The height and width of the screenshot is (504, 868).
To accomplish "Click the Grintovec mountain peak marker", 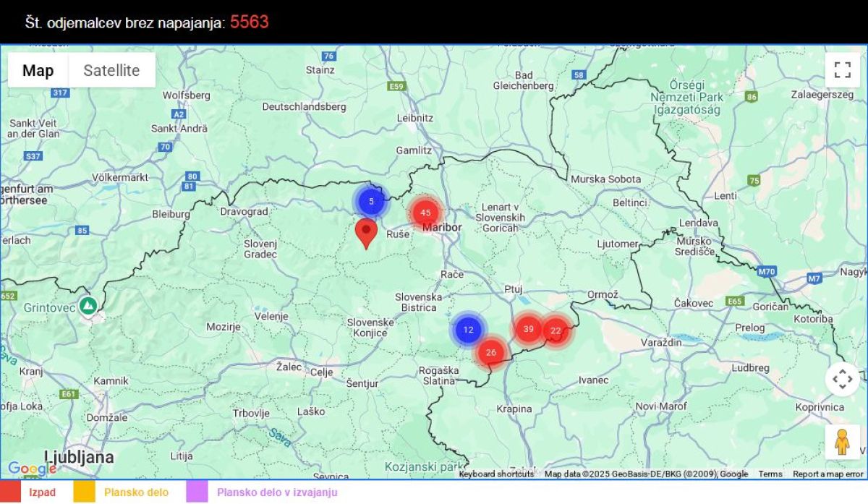I will (x=88, y=305).
